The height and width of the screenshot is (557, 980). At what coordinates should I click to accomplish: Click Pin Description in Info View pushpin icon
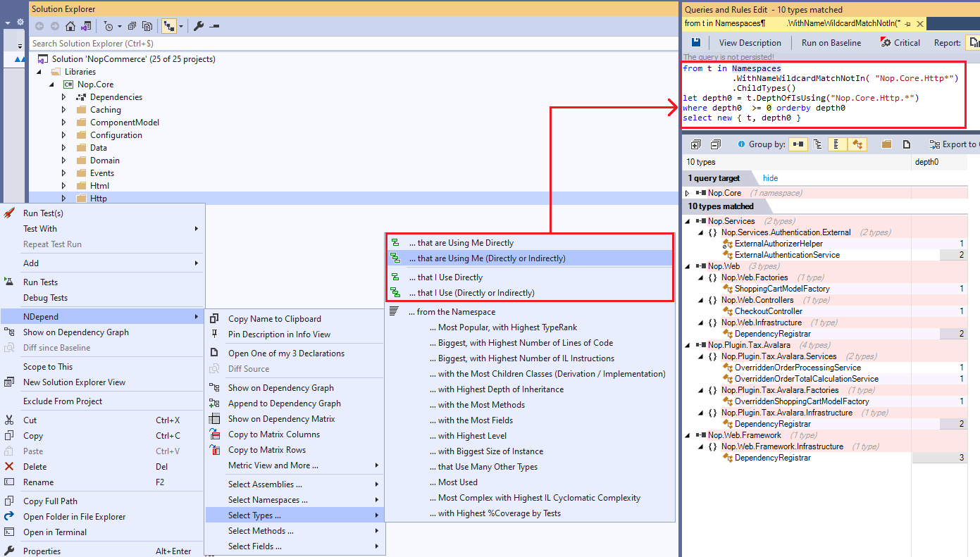[x=214, y=334]
